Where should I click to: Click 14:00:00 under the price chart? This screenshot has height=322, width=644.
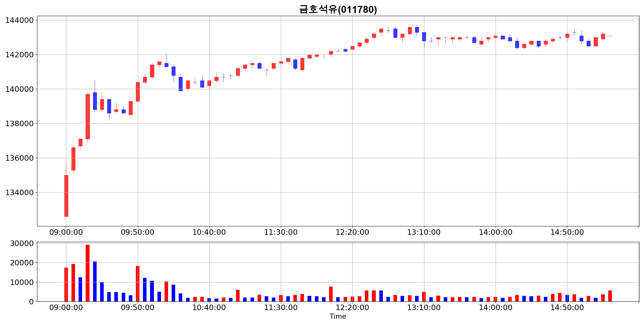click(x=496, y=232)
